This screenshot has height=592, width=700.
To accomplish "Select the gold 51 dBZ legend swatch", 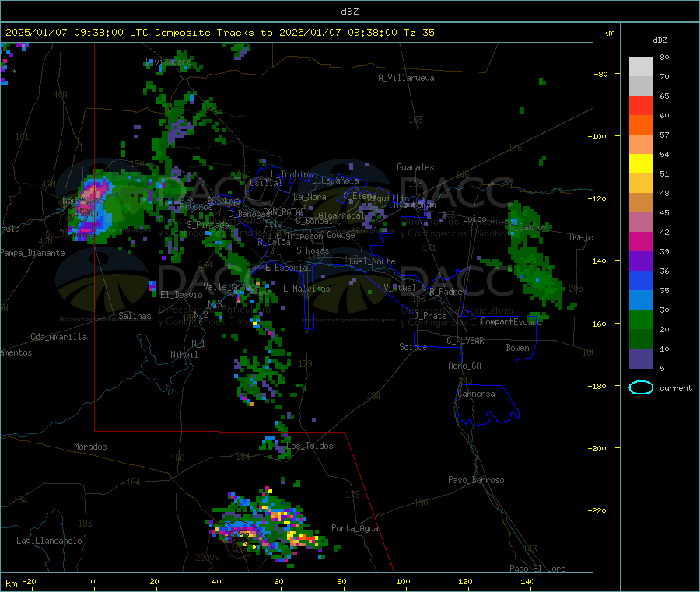I will (x=641, y=183).
